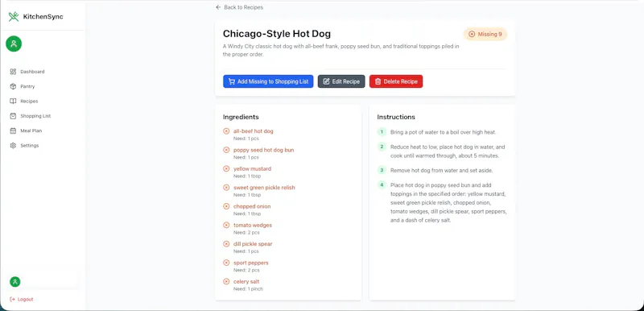Click the celery salt ingredient name

pyautogui.click(x=246, y=281)
